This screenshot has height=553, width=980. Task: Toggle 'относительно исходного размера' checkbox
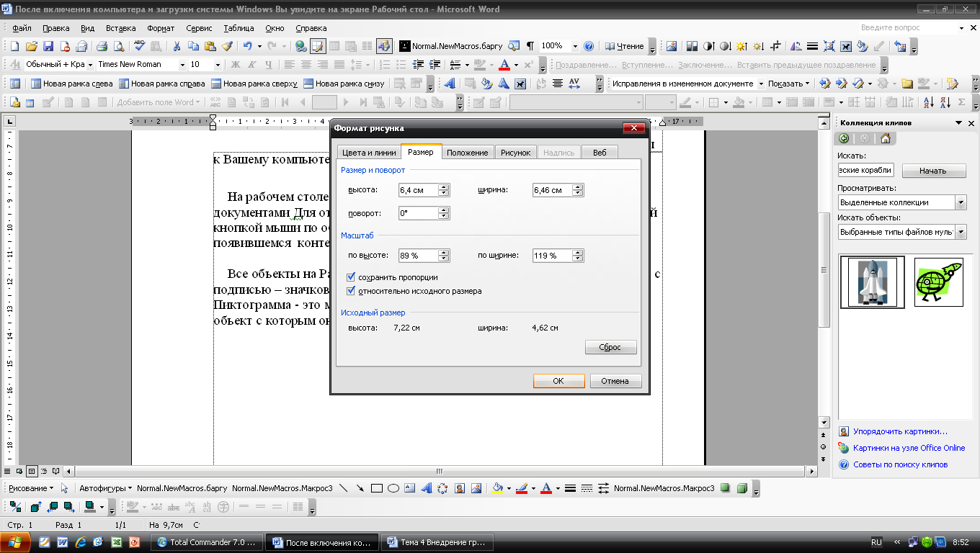pyautogui.click(x=351, y=292)
